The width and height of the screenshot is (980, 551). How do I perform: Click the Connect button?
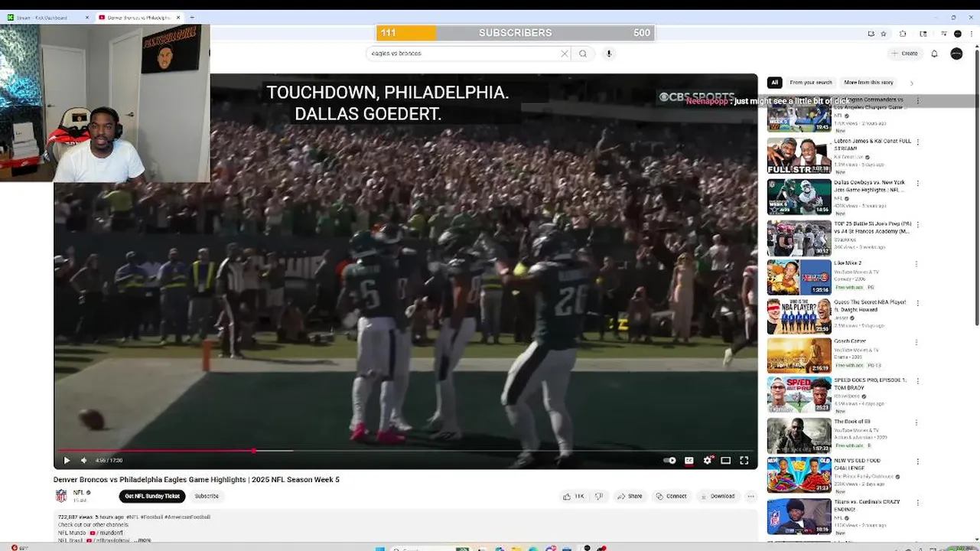pos(671,496)
